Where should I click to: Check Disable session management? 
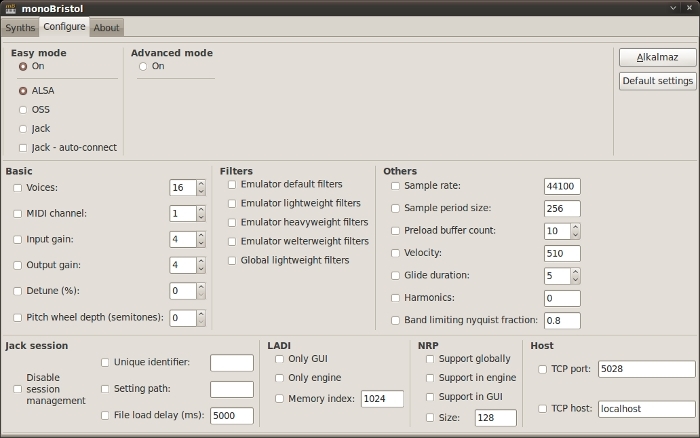tap(17, 388)
